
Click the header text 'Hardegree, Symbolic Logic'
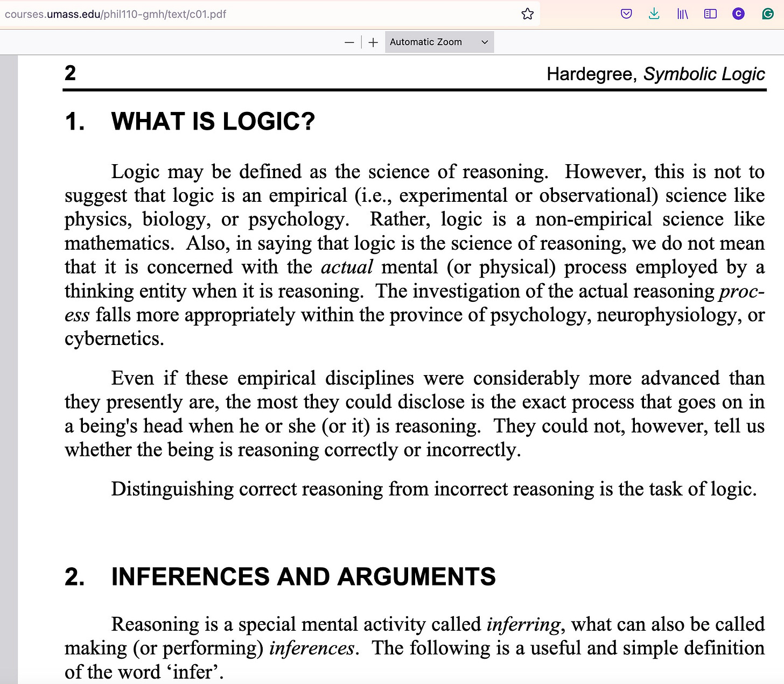pos(656,74)
